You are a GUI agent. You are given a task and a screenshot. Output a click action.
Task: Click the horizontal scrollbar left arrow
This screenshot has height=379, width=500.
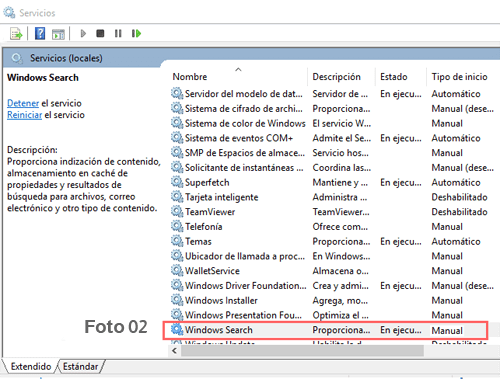pyautogui.click(x=174, y=351)
